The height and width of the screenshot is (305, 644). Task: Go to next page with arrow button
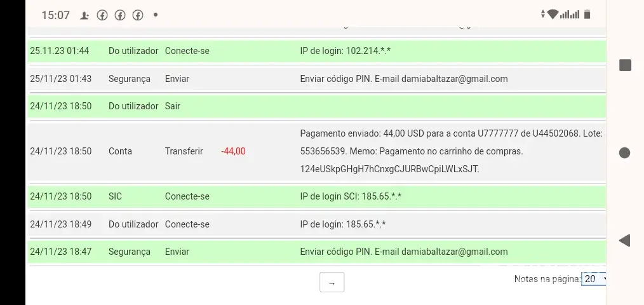332,282
